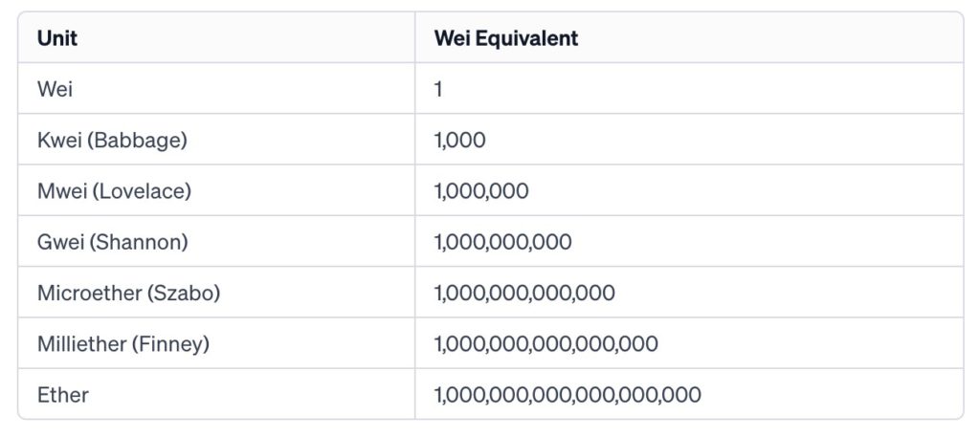The width and height of the screenshot is (980, 437).
Task: Select the 1,000,000 value cell
Action: [481, 190]
